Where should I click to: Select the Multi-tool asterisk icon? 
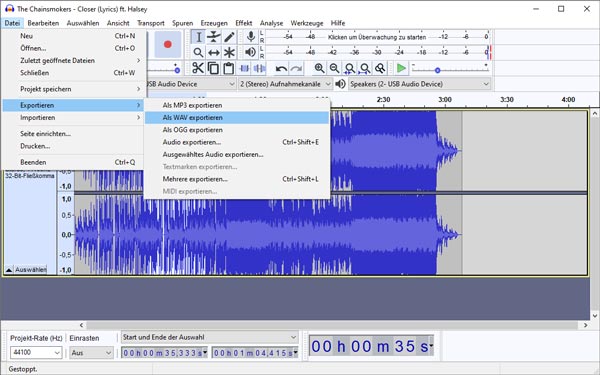pos(229,52)
